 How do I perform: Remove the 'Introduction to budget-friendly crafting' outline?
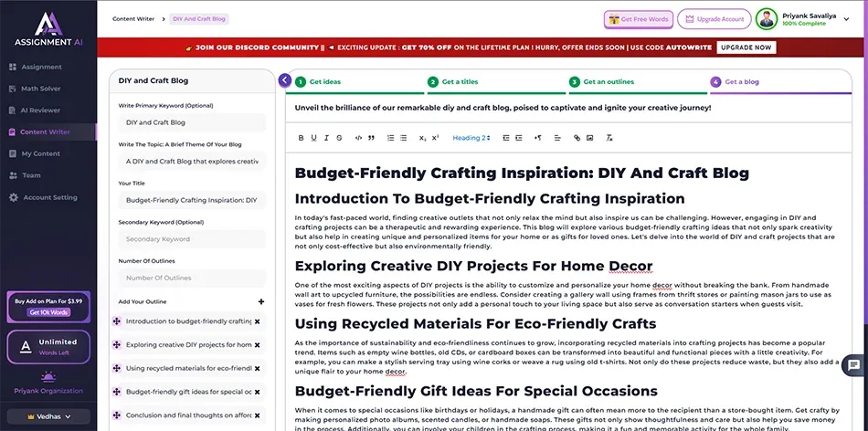(x=257, y=321)
